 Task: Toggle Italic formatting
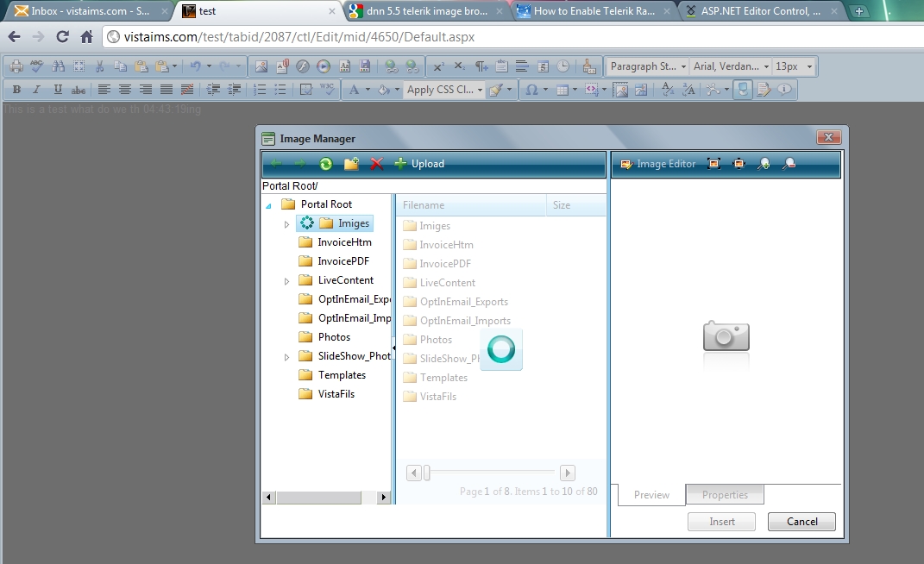click(36, 90)
